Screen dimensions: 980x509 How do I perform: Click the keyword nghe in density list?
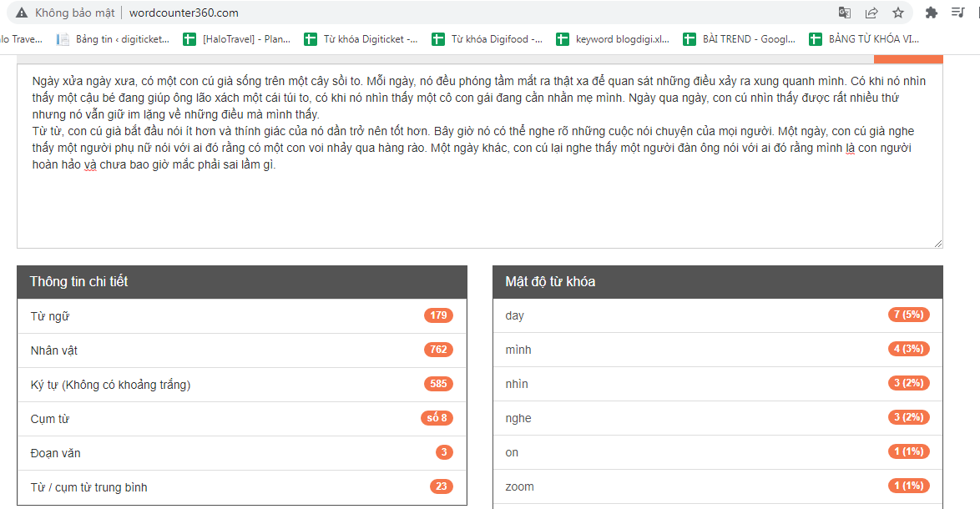(518, 418)
